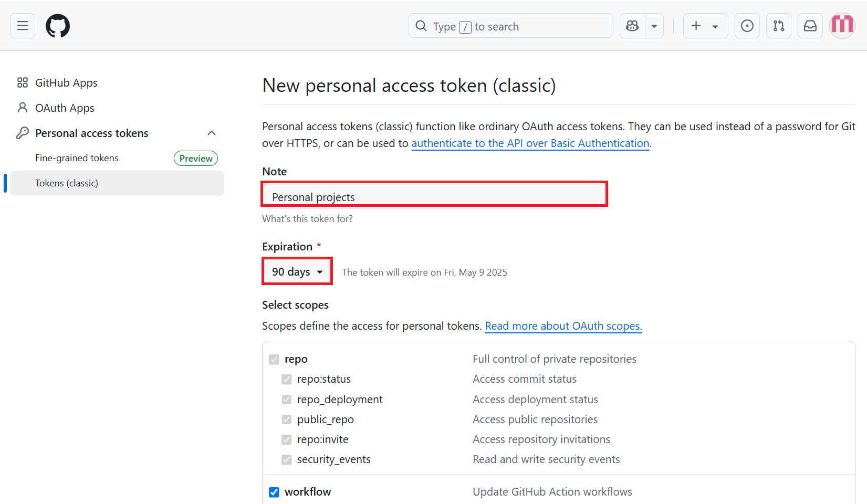Open authenticate to the API link
The width and height of the screenshot is (867, 504).
530,143
